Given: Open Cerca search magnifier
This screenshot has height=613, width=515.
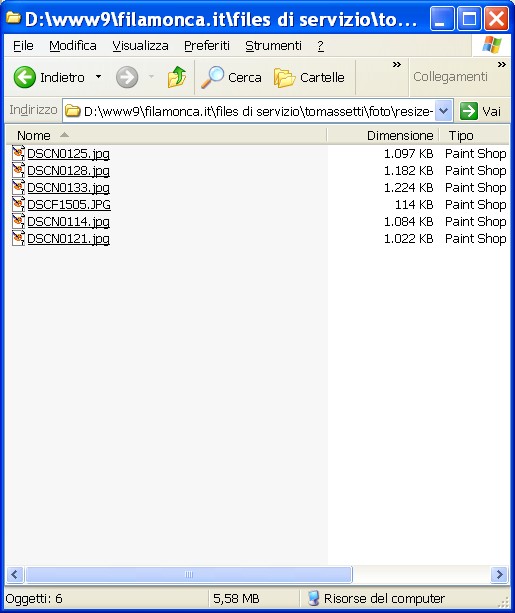Looking at the screenshot, I should pos(212,77).
